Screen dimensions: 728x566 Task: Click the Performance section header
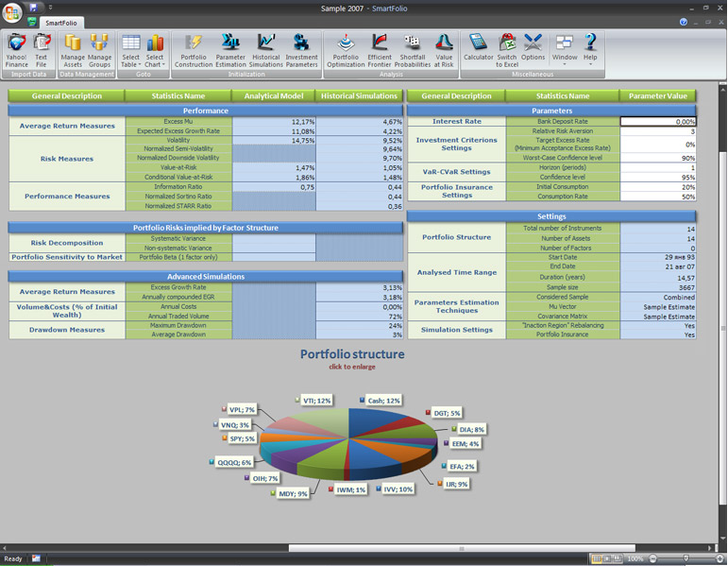click(x=205, y=111)
